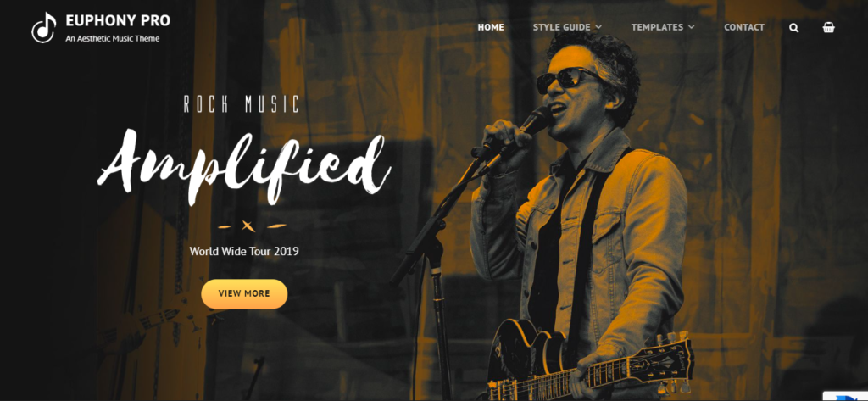
Task: Click the World Wide Tour 2019 text
Action: point(244,251)
